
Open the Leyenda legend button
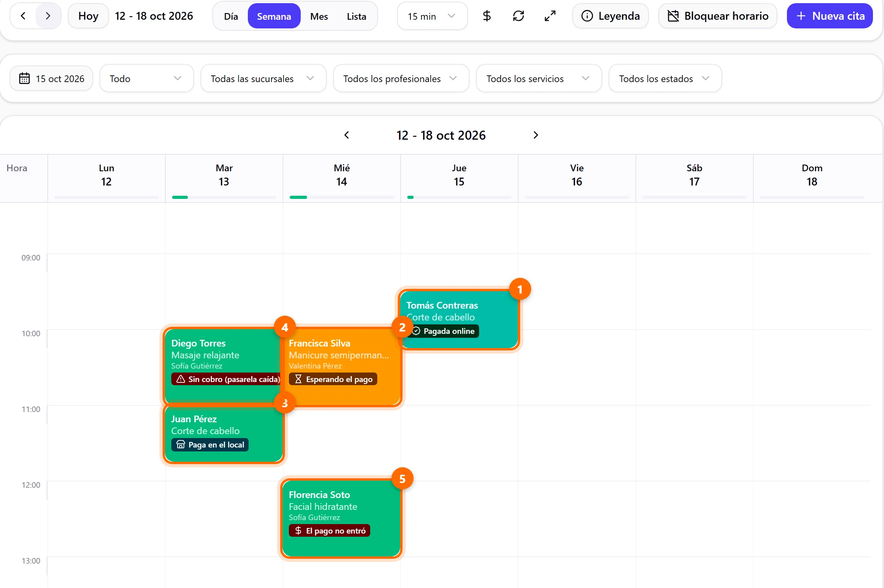tap(610, 16)
